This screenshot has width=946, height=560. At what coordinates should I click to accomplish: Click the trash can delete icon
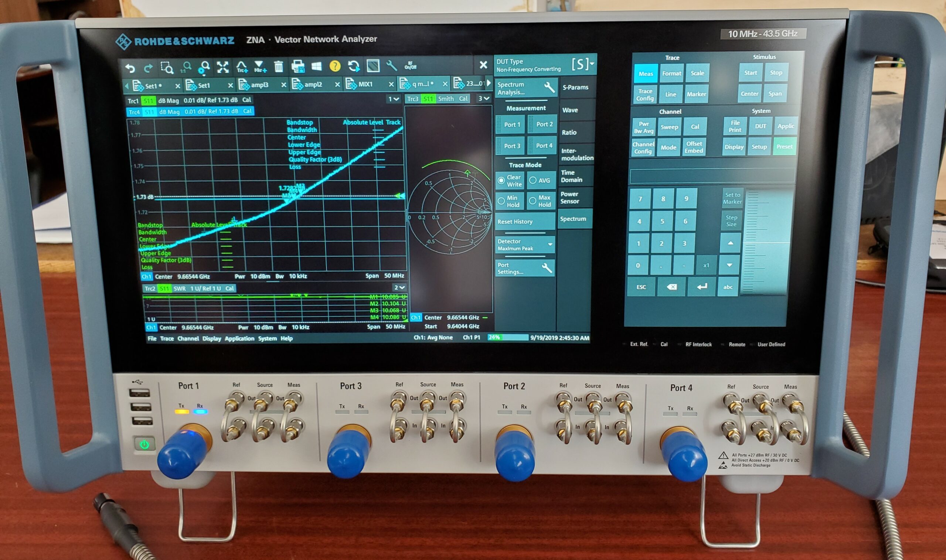(279, 67)
